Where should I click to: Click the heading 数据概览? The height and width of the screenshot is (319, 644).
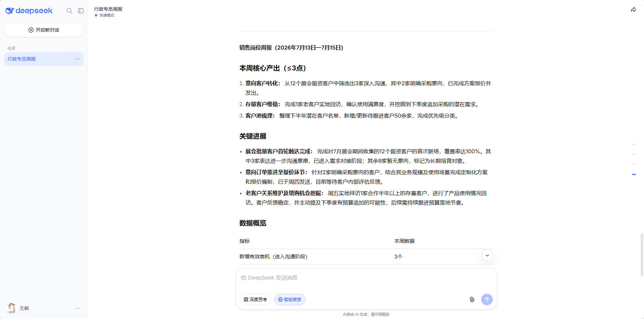[x=253, y=223]
